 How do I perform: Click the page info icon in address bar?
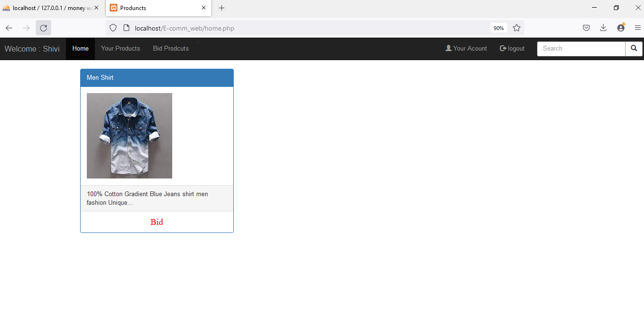tap(126, 28)
